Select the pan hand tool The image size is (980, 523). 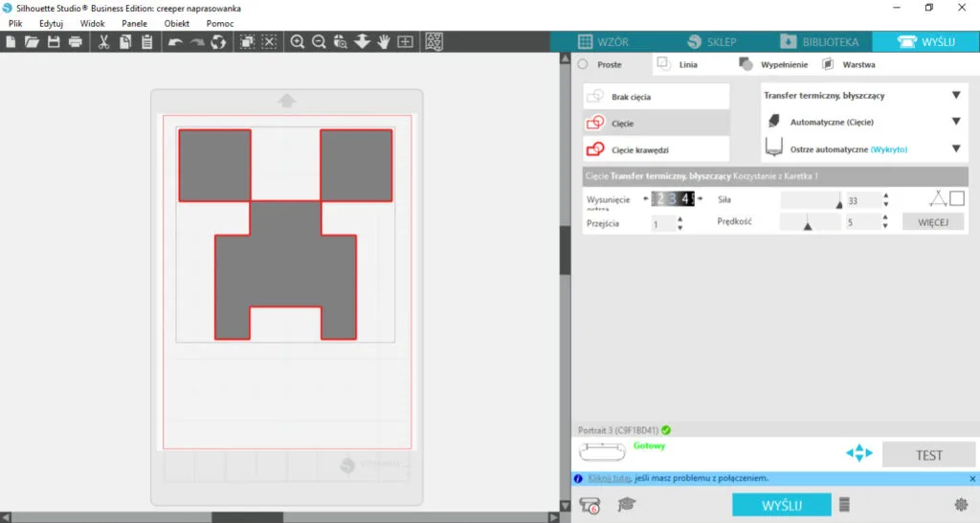point(383,42)
